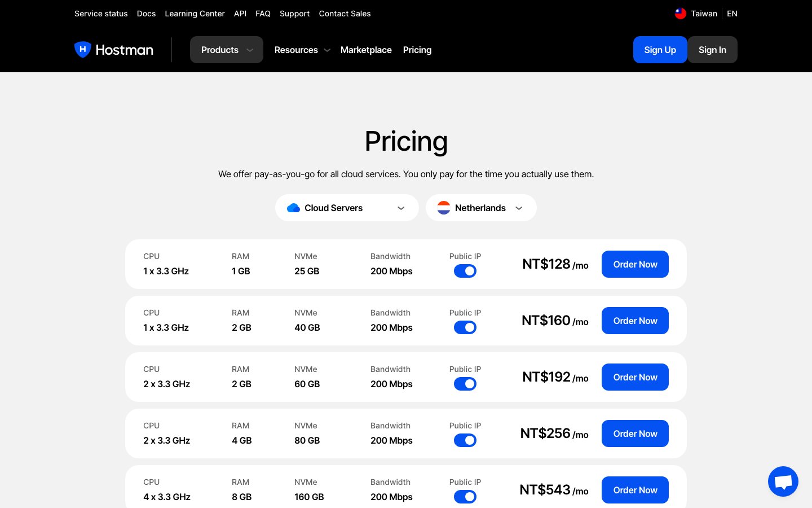
Task: Order the NT$256 plan
Action: 635,433
